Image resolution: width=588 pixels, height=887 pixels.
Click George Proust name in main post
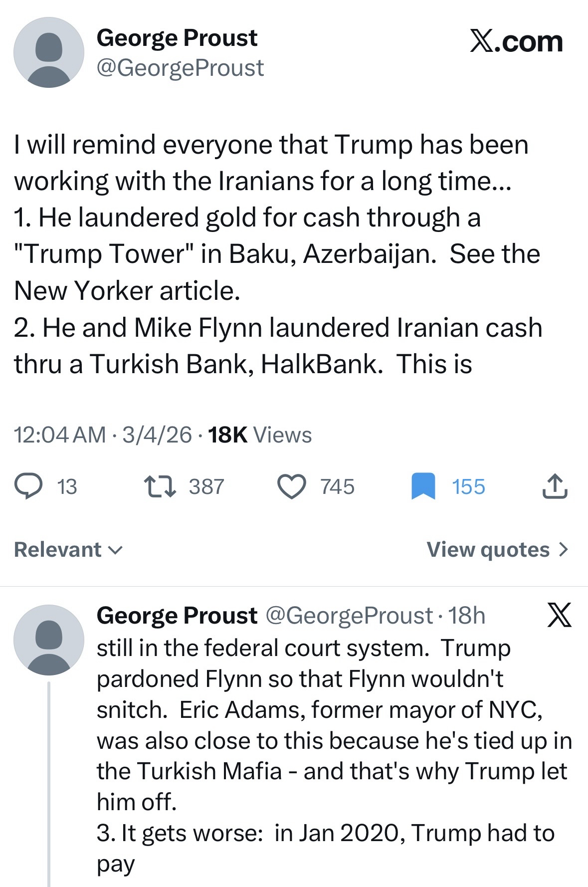tap(177, 38)
